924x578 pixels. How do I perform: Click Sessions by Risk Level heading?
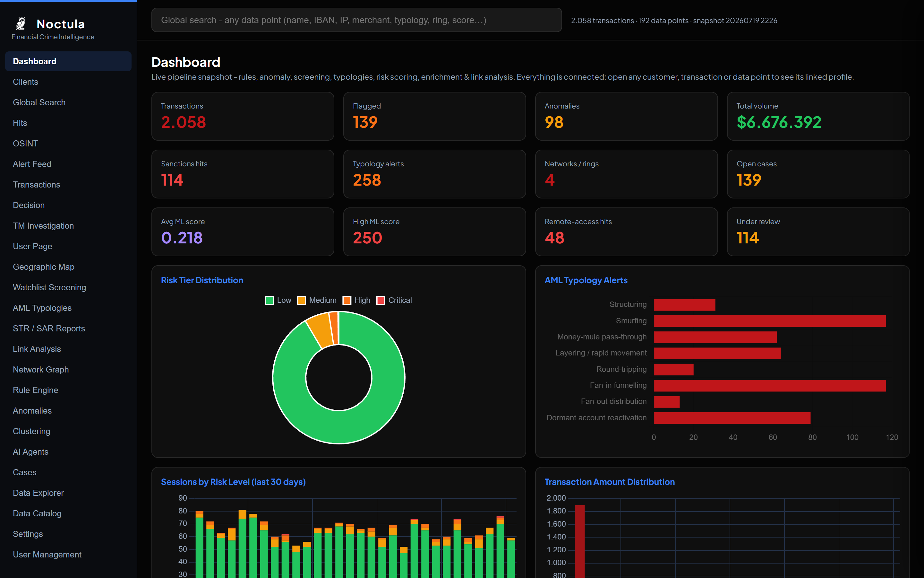tap(233, 482)
